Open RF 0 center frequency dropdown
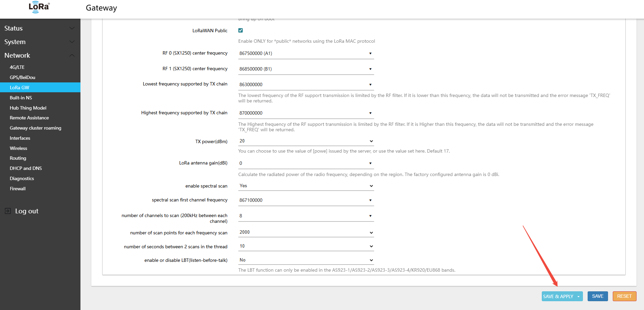 (x=306, y=54)
